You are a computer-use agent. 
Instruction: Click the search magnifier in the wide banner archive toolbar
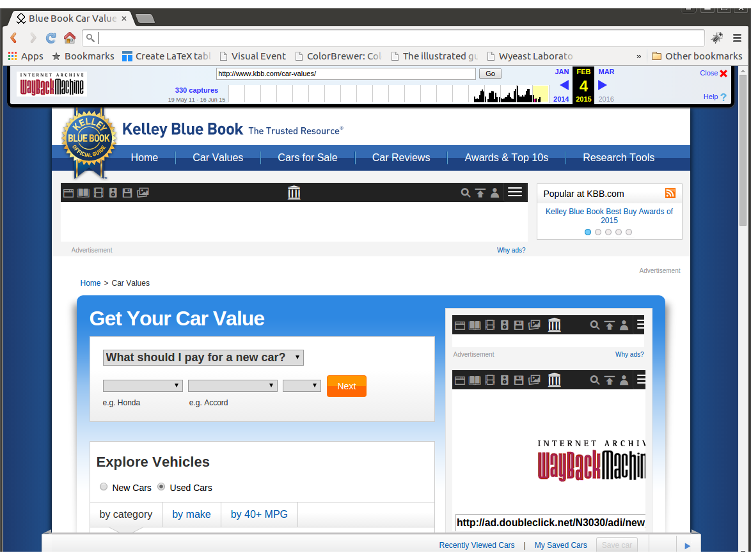465,193
